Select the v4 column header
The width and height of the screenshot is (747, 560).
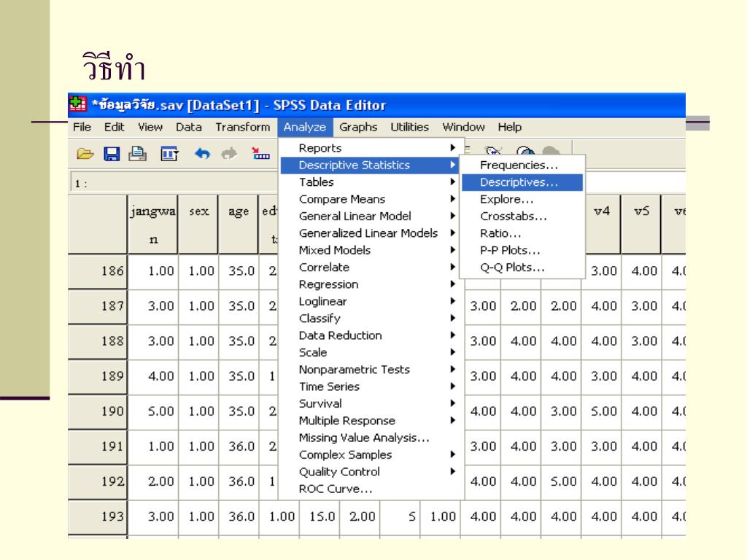602,225
